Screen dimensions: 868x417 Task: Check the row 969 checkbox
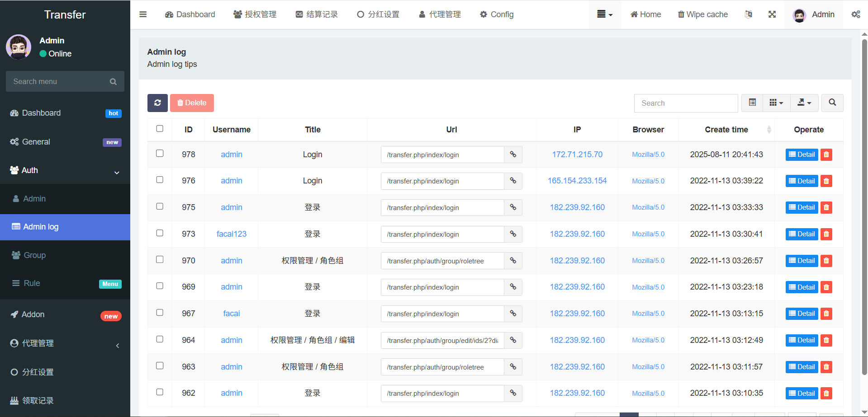[160, 286]
